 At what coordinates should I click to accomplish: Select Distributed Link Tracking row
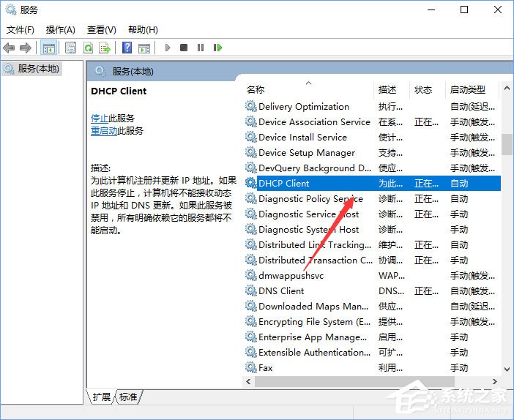(x=373, y=244)
